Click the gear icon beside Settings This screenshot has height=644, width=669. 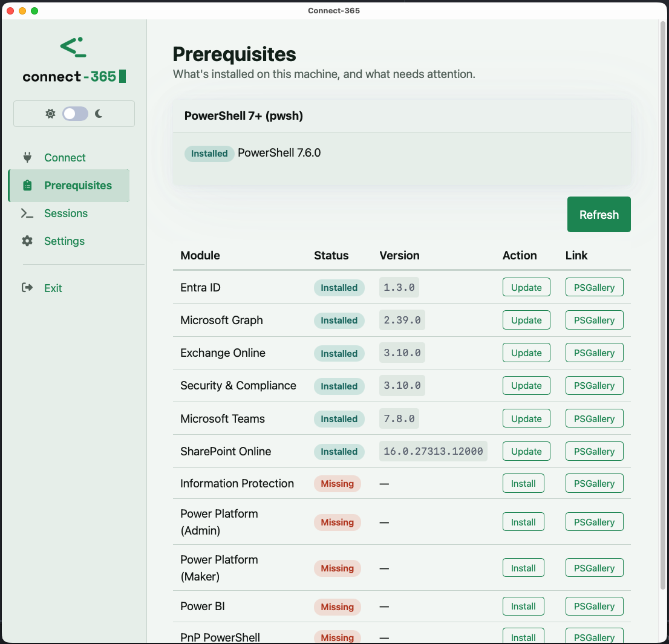point(27,241)
